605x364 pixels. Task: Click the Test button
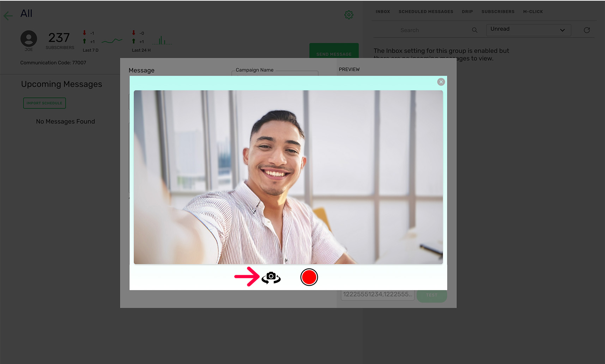pos(431,295)
